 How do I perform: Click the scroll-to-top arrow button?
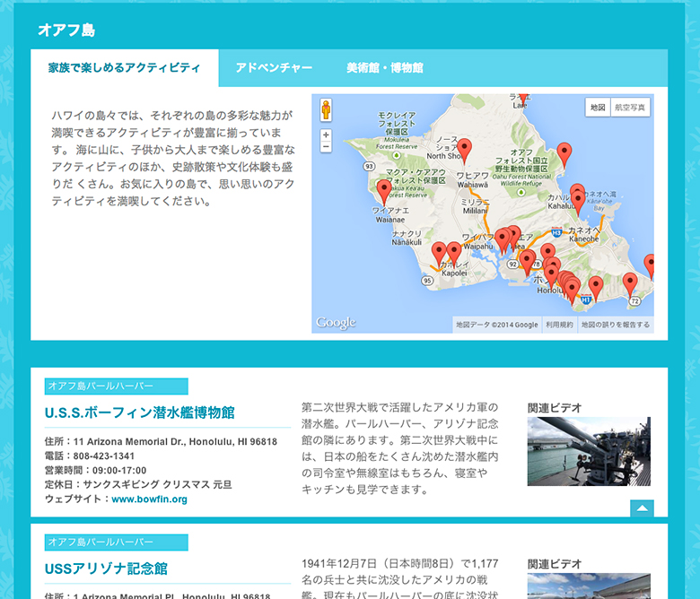coord(642,509)
